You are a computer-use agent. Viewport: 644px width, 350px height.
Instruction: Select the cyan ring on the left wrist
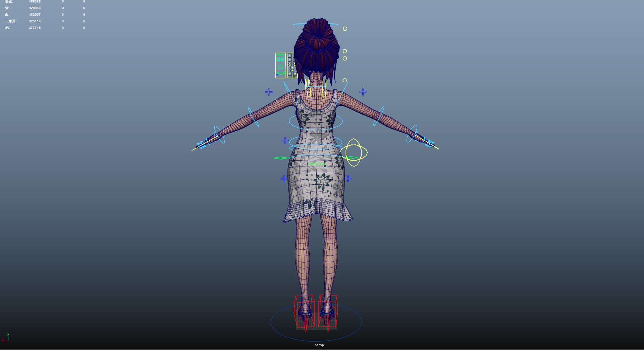[219, 135]
